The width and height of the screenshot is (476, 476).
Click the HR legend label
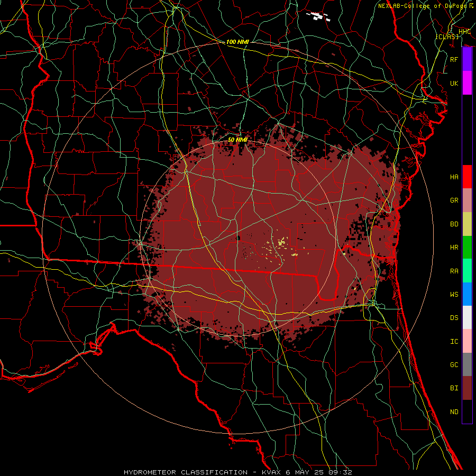(x=454, y=248)
